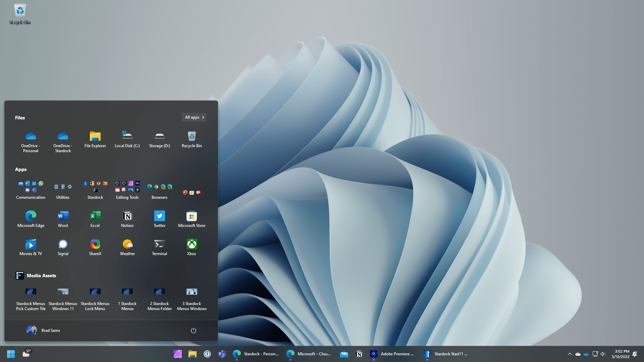
Task: Open Signal messenger
Action: 63,244
